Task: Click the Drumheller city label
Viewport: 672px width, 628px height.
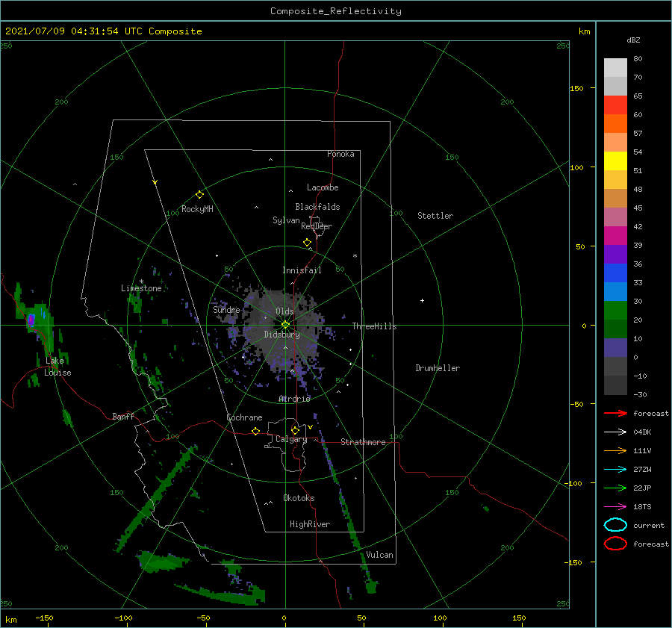Action: (x=438, y=368)
